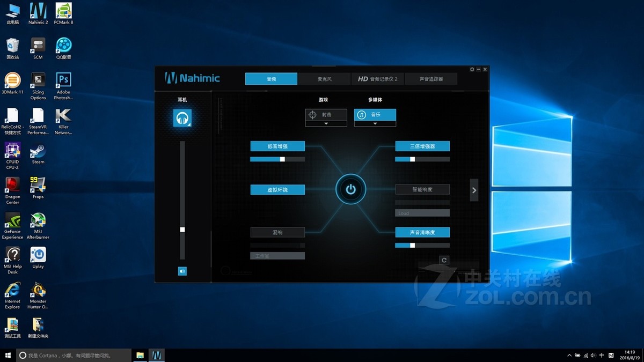Open the 声音追踪器 sound tracker tab
The image size is (644, 362).
(x=432, y=78)
